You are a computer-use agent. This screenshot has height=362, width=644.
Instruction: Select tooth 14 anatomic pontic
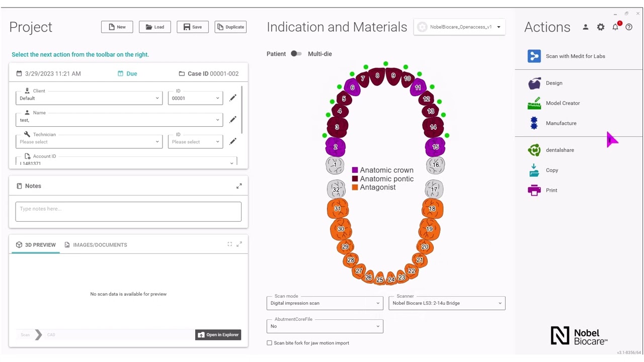433,127
